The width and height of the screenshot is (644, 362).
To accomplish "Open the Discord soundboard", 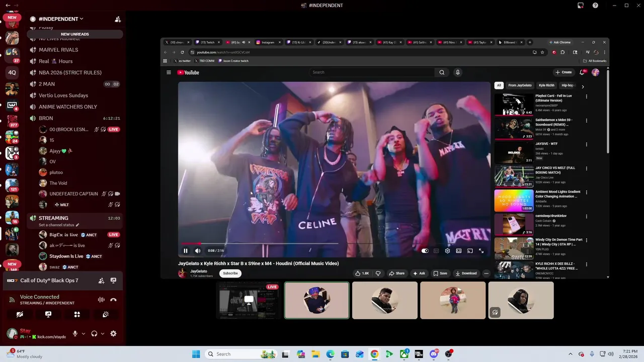I will pos(106,314).
